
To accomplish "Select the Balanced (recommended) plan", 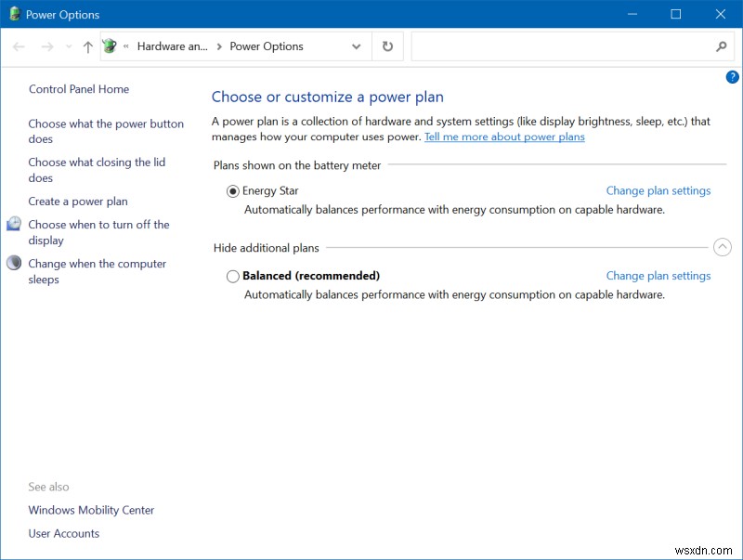I will 233,276.
